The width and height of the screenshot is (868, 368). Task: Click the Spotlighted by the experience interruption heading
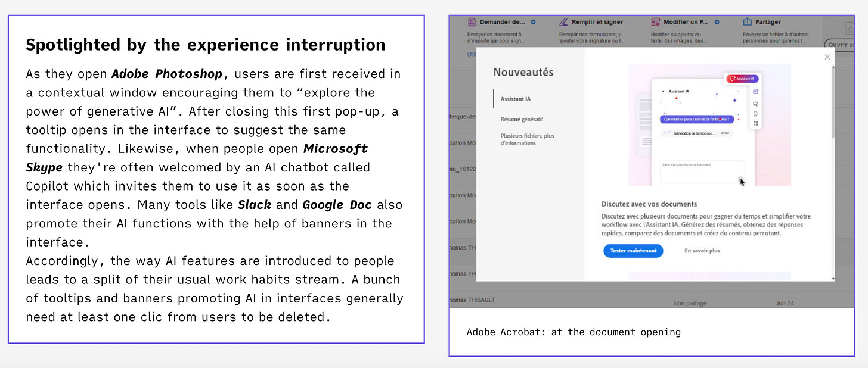point(206,45)
